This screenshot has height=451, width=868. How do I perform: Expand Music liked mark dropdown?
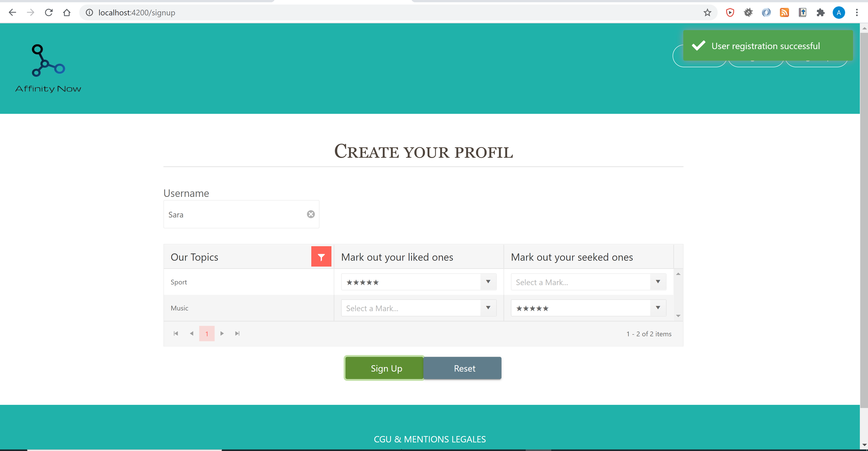click(x=488, y=308)
